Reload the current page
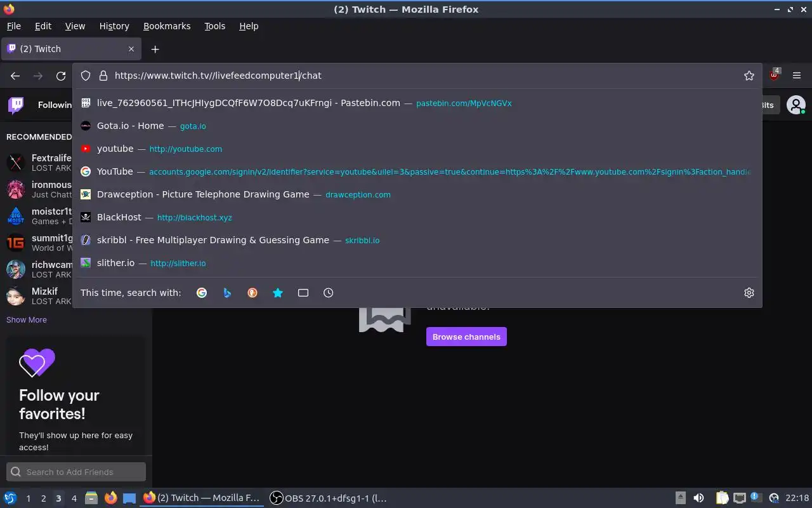This screenshot has width=812, height=508. pyautogui.click(x=61, y=76)
